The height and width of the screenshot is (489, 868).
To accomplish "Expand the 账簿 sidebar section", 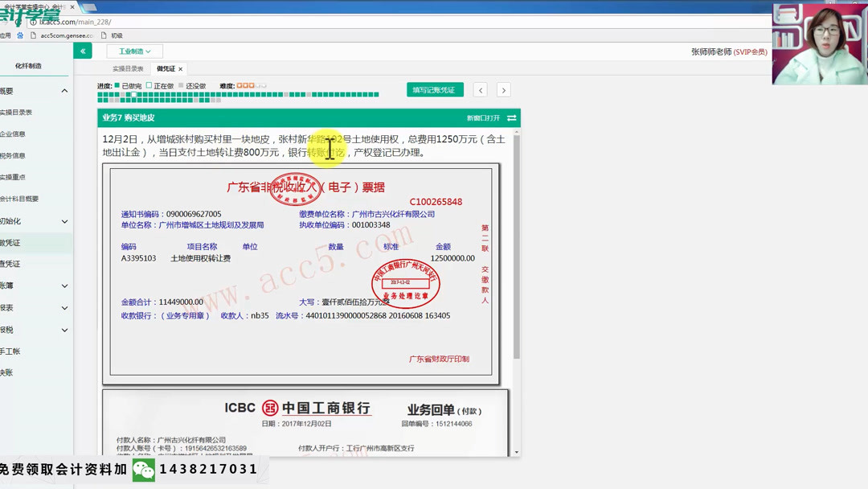I will 23,286.
